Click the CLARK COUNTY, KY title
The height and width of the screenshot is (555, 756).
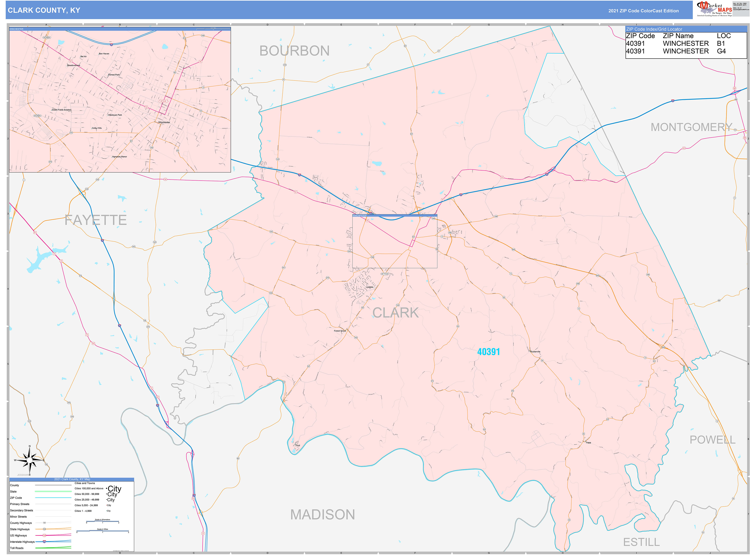(44, 10)
